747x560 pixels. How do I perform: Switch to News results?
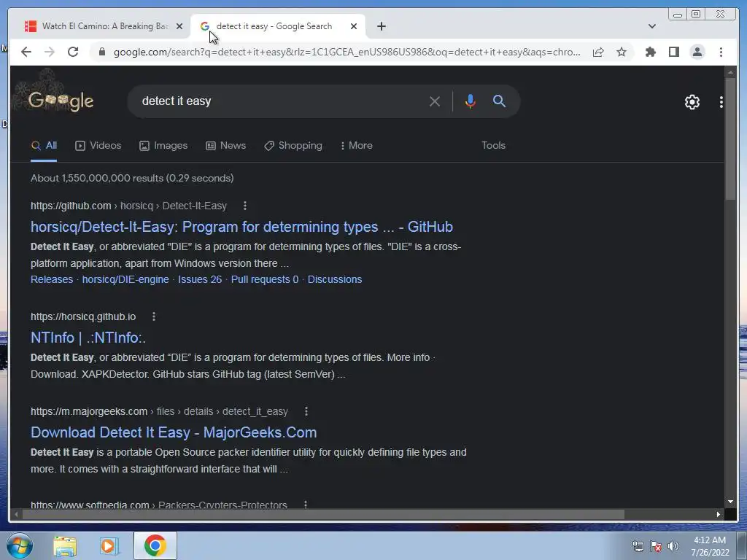pyautogui.click(x=226, y=146)
